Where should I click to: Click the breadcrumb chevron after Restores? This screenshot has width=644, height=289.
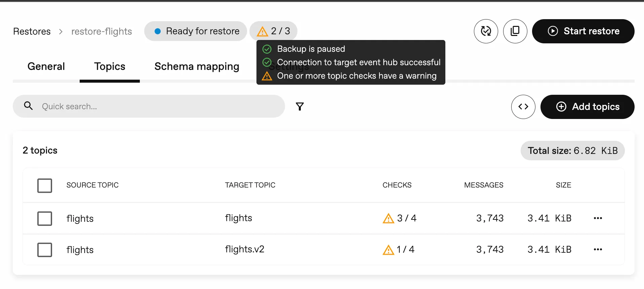click(x=61, y=32)
